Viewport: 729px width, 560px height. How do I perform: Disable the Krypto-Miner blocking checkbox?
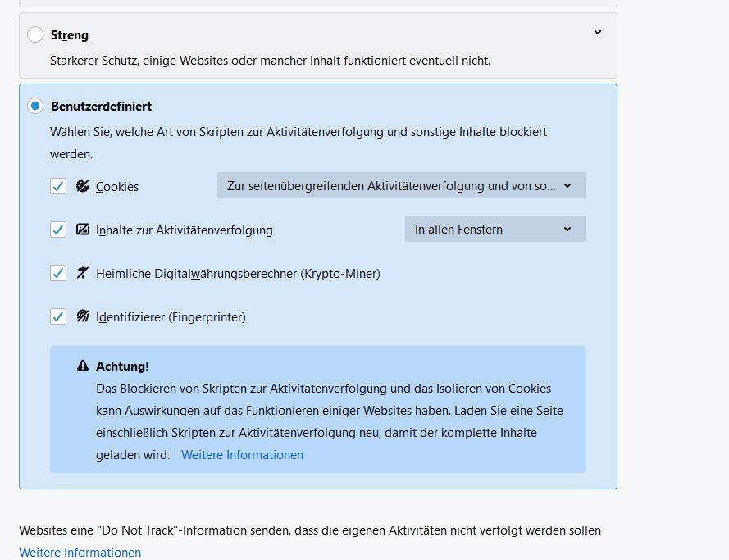(58, 273)
